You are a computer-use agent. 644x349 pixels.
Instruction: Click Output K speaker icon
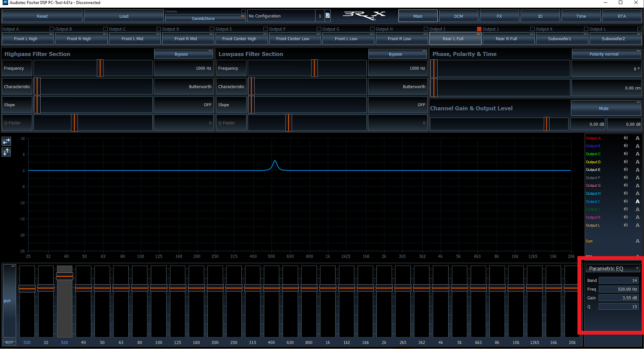click(x=625, y=217)
